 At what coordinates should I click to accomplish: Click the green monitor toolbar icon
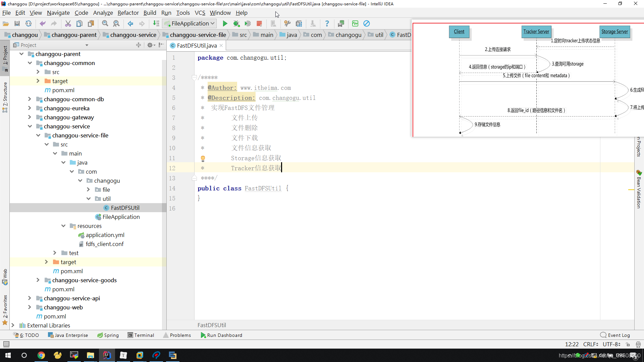pyautogui.click(x=355, y=24)
